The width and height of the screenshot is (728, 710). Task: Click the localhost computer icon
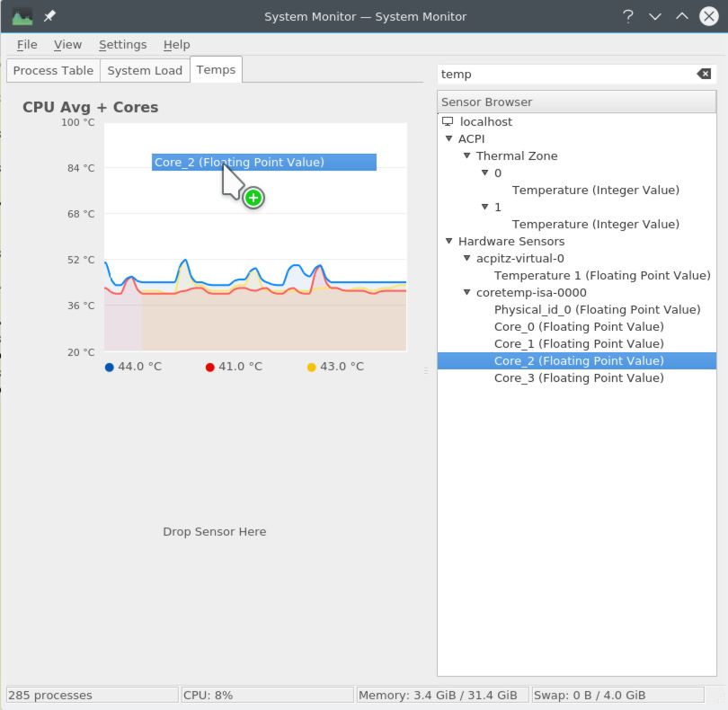(448, 121)
